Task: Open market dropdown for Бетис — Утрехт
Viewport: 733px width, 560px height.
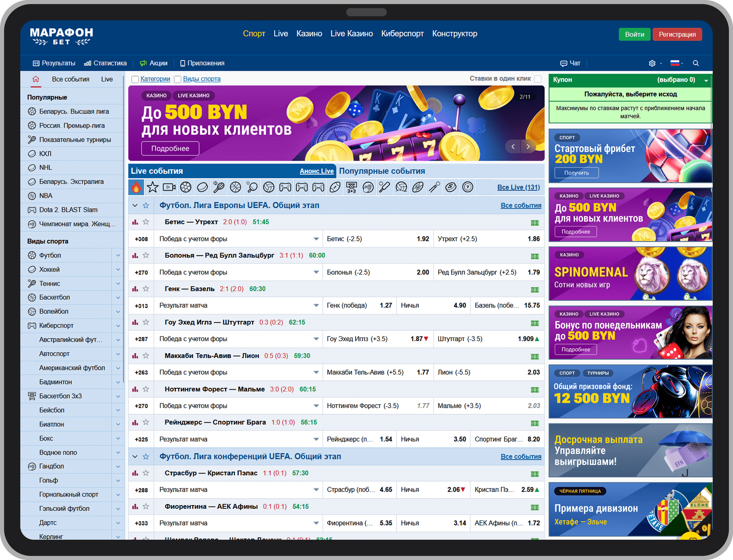Action: (316, 239)
